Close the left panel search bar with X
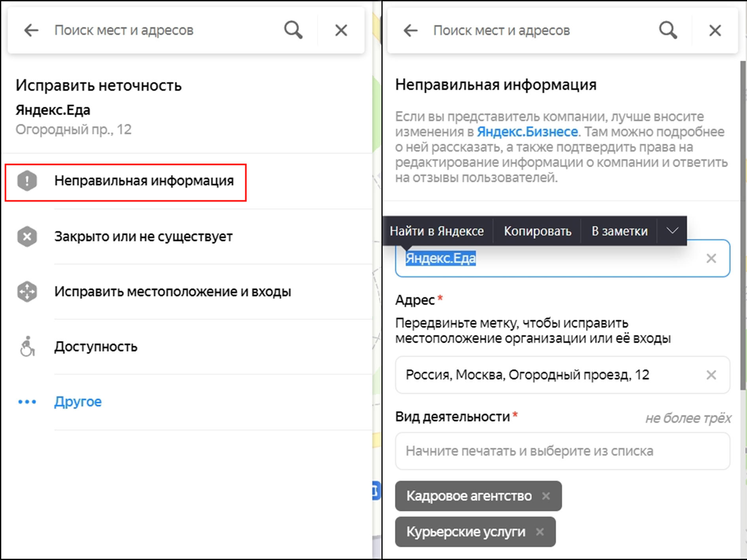The width and height of the screenshot is (747, 560). pyautogui.click(x=341, y=30)
